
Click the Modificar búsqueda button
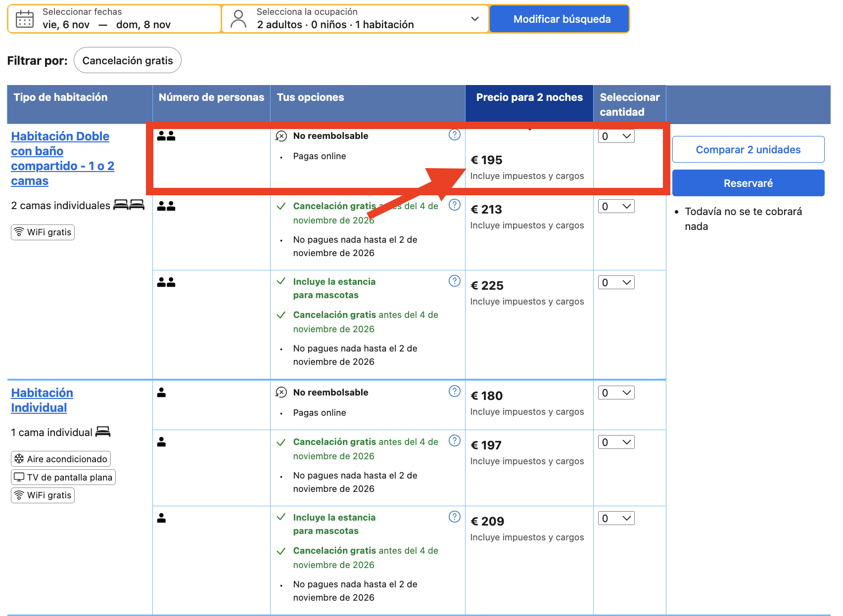pos(560,19)
